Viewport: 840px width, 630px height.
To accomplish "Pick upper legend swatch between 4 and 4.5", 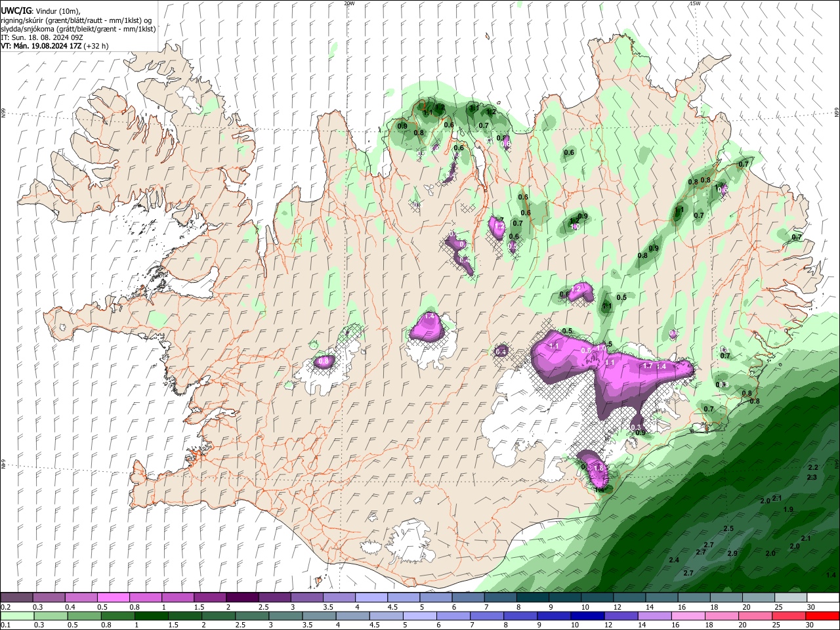I will (x=371, y=598).
